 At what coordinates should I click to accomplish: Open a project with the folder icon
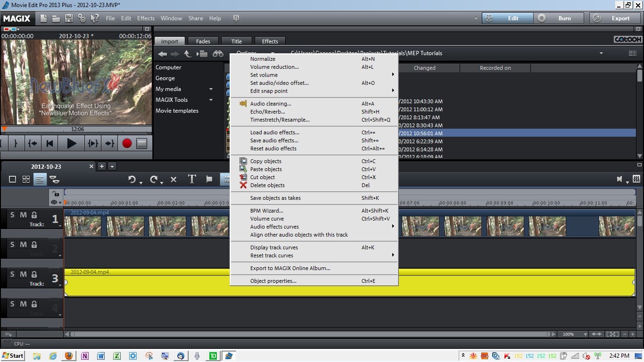[x=56, y=18]
